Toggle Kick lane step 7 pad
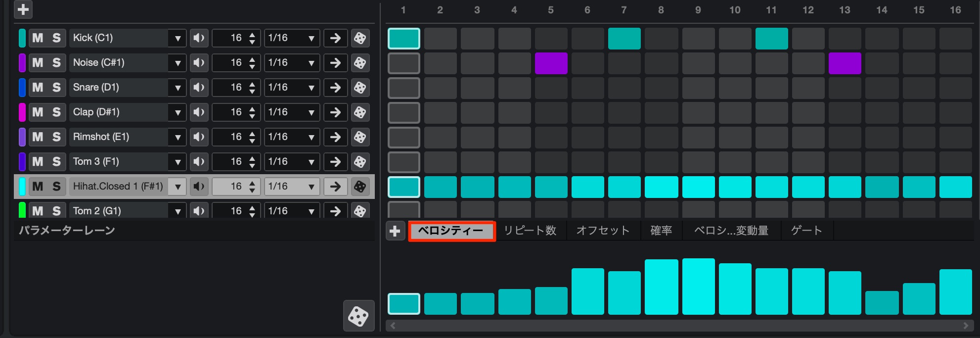 (x=624, y=39)
